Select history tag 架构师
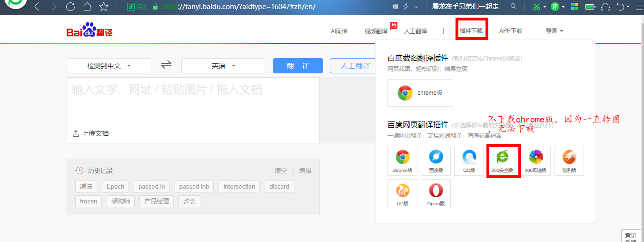 click(121, 201)
